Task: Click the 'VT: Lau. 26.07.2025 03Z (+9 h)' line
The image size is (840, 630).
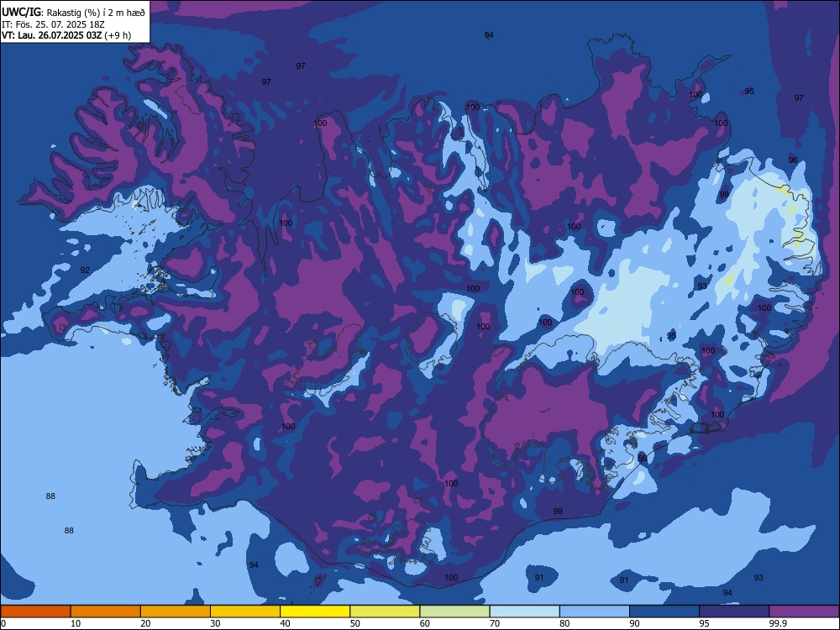Action: coord(66,35)
